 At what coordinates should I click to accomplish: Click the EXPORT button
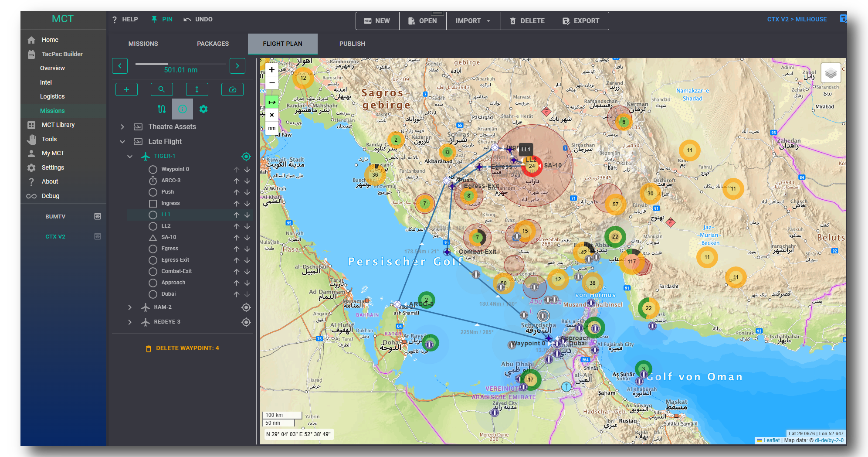coord(581,21)
